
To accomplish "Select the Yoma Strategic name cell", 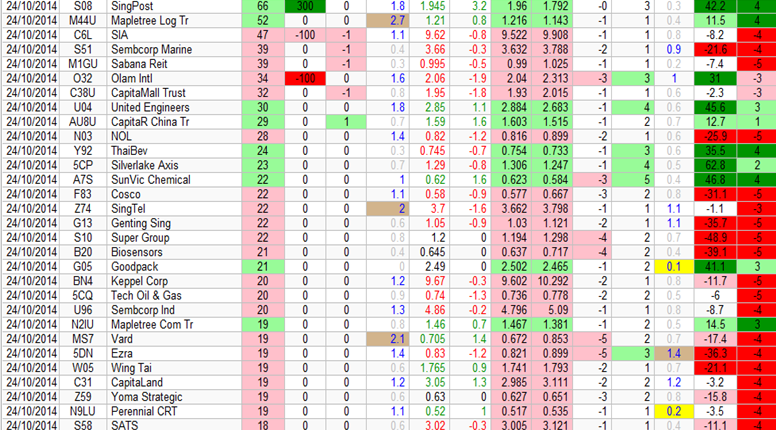I will (x=160, y=396).
